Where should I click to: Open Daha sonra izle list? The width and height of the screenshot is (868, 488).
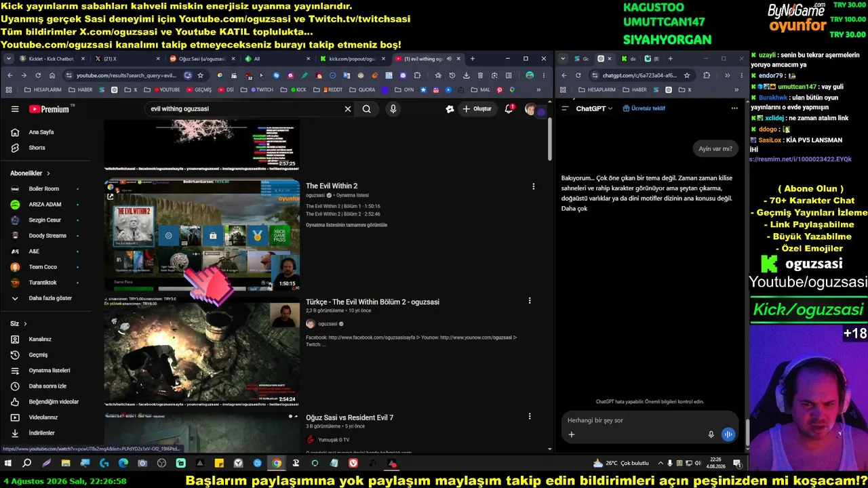tap(47, 386)
